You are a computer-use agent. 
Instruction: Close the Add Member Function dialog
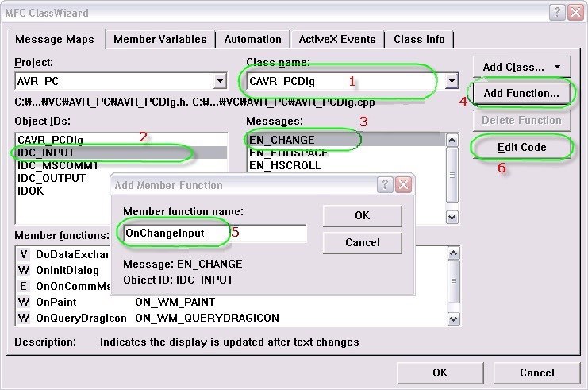(x=403, y=185)
